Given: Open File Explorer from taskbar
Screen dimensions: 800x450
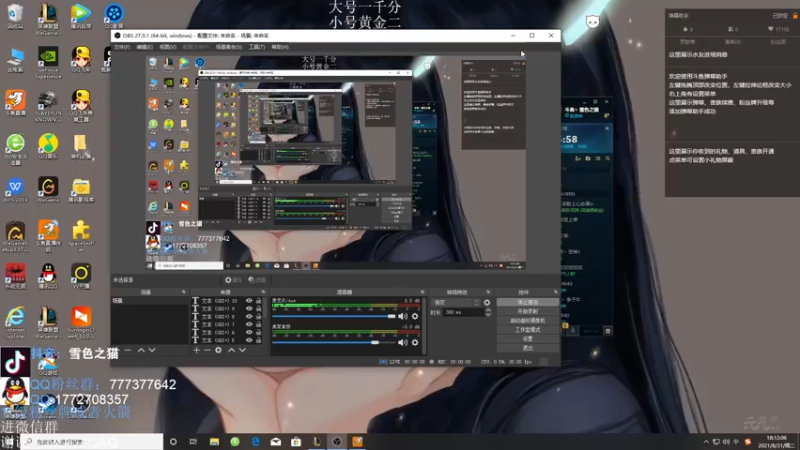Looking at the screenshot, I should (x=214, y=441).
